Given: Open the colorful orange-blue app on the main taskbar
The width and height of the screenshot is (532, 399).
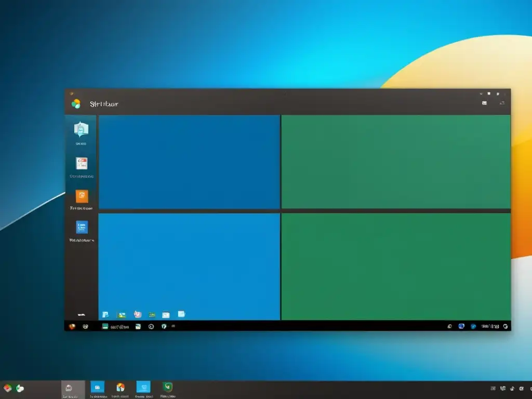Looking at the screenshot, I should 121,387.
